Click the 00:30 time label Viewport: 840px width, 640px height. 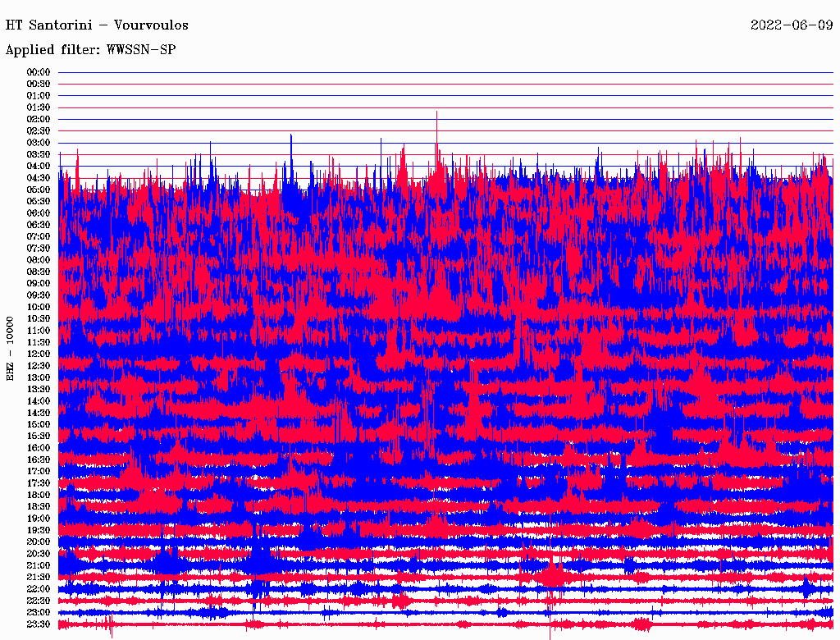[x=39, y=84]
